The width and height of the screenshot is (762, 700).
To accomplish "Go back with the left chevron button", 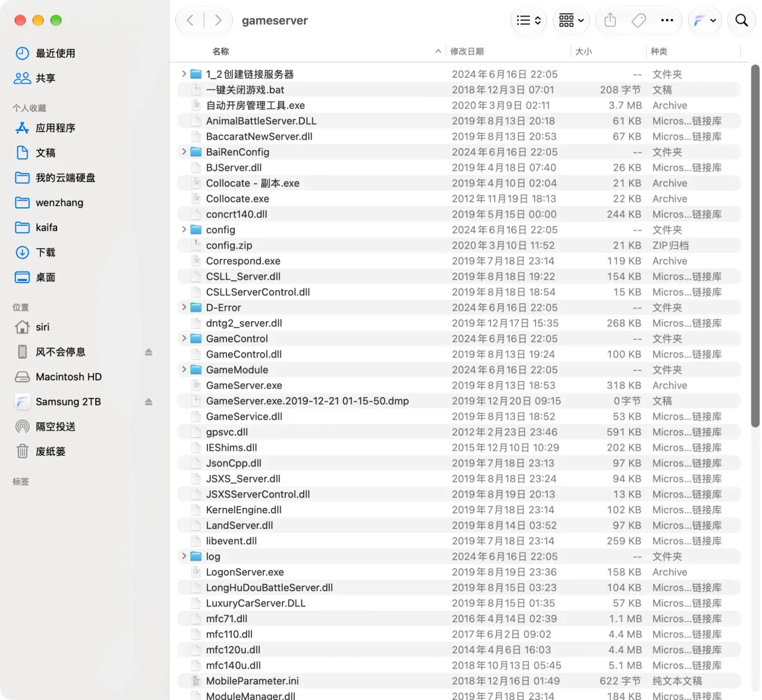I will tap(190, 21).
